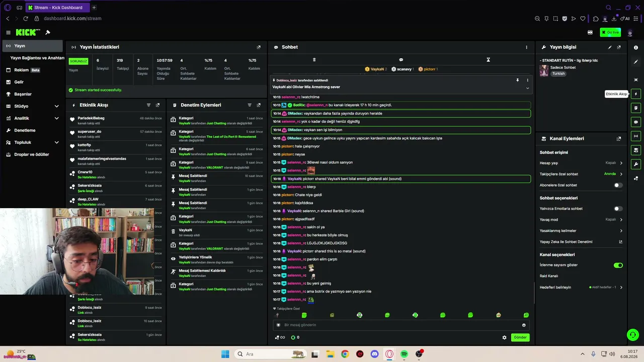
Task: Edit stream info with pencil icon in Yayın bilgisi
Action: (x=610, y=47)
